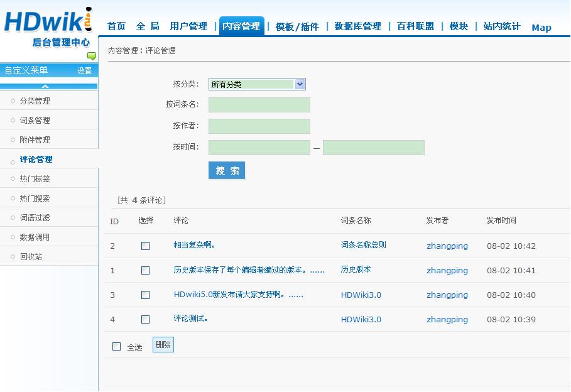Tick the checkbox for comment 相当复杂啊
The width and height of the screenshot is (571, 392).
click(145, 246)
